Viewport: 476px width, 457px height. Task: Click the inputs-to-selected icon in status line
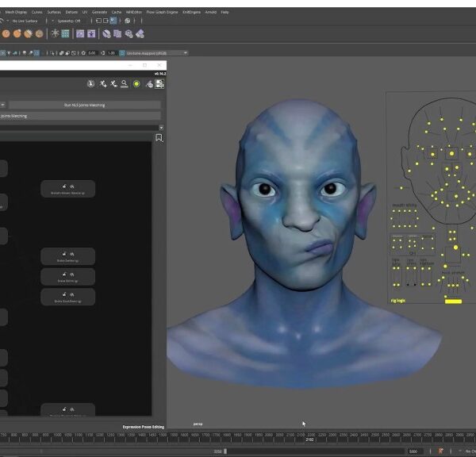point(98,21)
